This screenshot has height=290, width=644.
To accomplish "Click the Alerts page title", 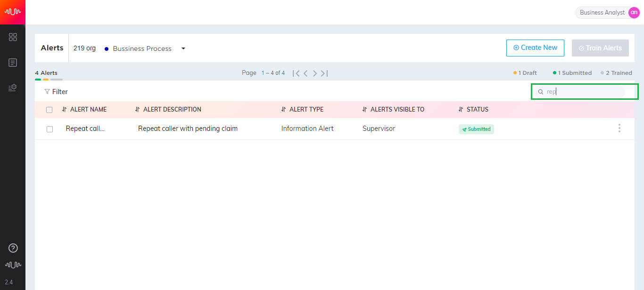I will [52, 48].
